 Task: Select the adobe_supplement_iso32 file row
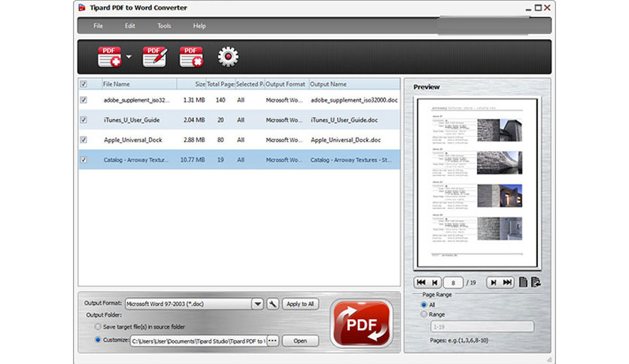tap(239, 100)
